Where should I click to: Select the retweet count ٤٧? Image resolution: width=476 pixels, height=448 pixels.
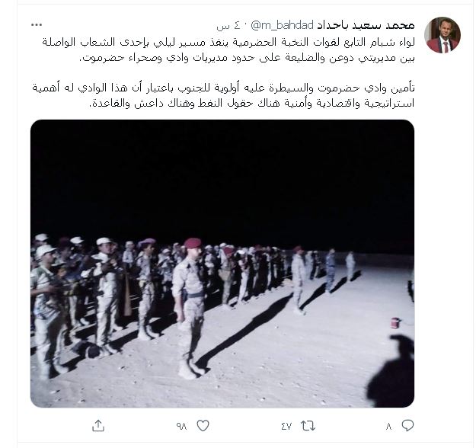coord(286,427)
